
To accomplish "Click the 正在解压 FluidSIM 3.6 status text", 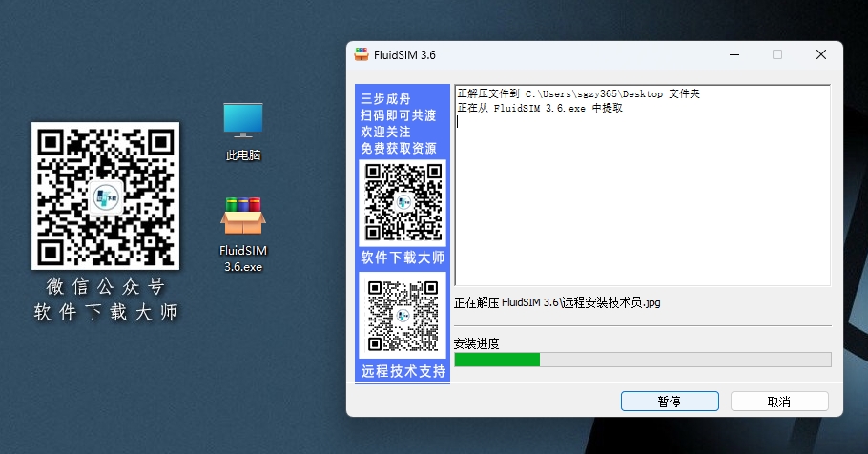I will tap(557, 302).
